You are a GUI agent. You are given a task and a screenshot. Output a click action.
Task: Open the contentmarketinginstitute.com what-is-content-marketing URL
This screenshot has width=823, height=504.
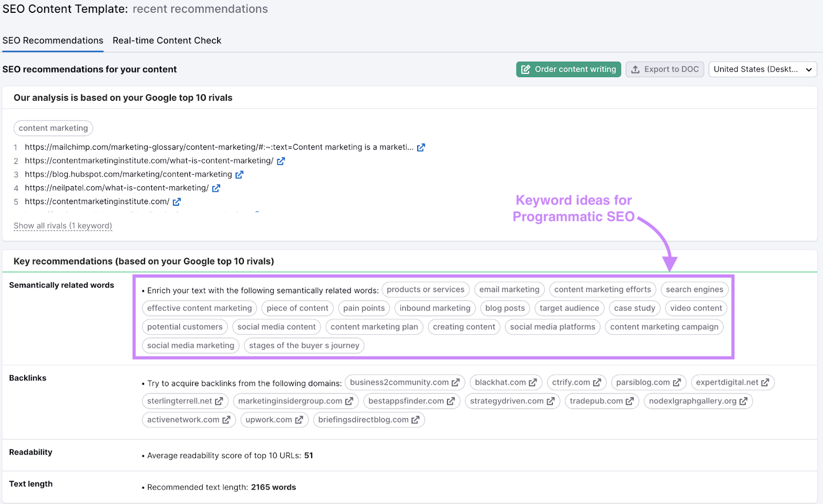click(x=149, y=161)
